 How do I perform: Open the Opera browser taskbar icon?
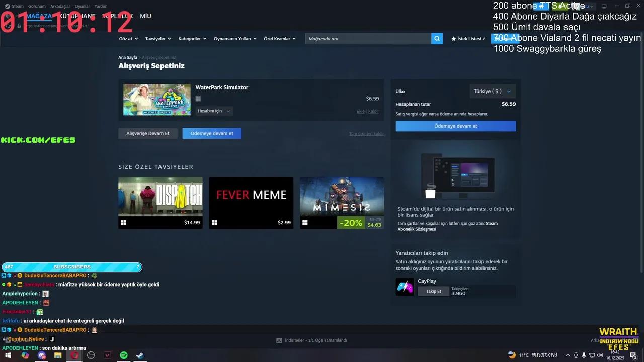coord(74,355)
